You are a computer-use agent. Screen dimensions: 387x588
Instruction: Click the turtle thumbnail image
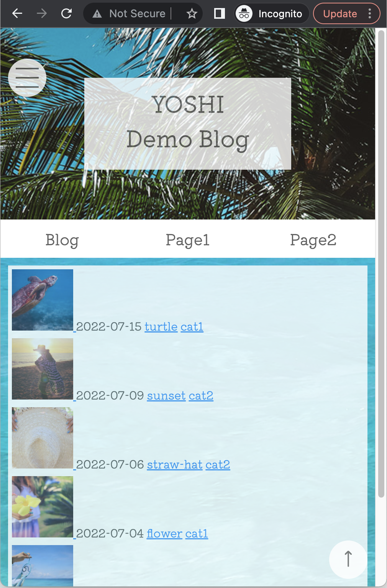click(43, 300)
